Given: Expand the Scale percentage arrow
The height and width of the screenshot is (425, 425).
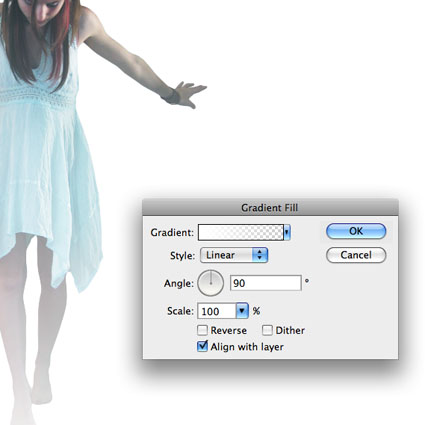Looking at the screenshot, I should (242, 311).
